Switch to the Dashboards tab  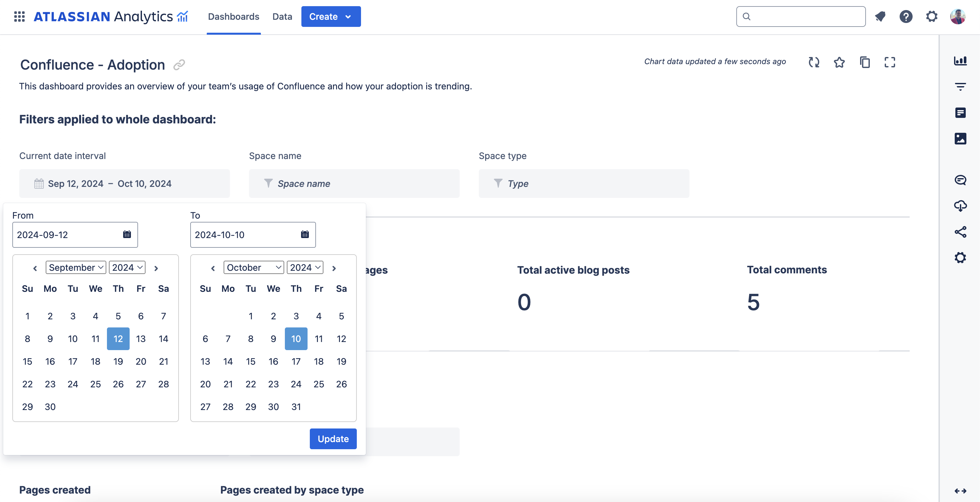[234, 16]
